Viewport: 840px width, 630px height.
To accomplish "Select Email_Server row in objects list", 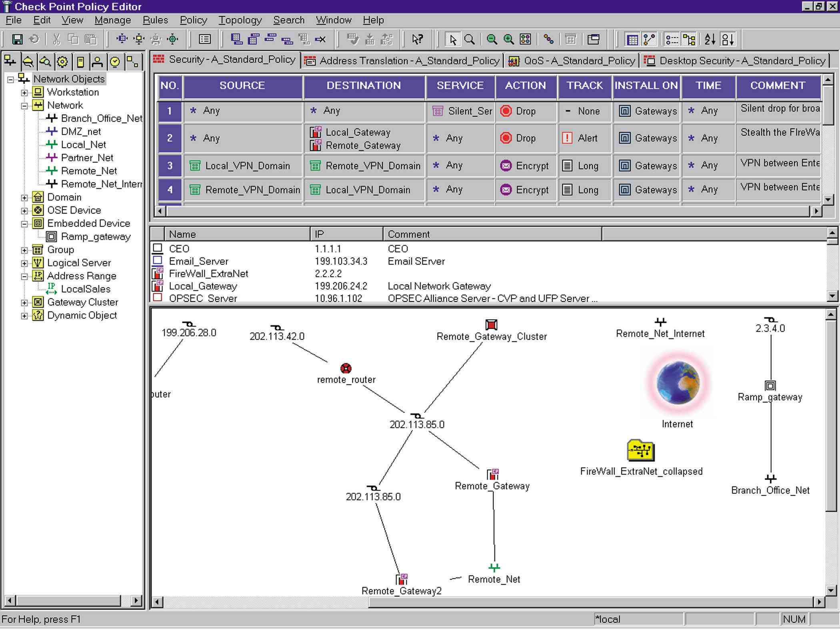I will tap(488, 261).
